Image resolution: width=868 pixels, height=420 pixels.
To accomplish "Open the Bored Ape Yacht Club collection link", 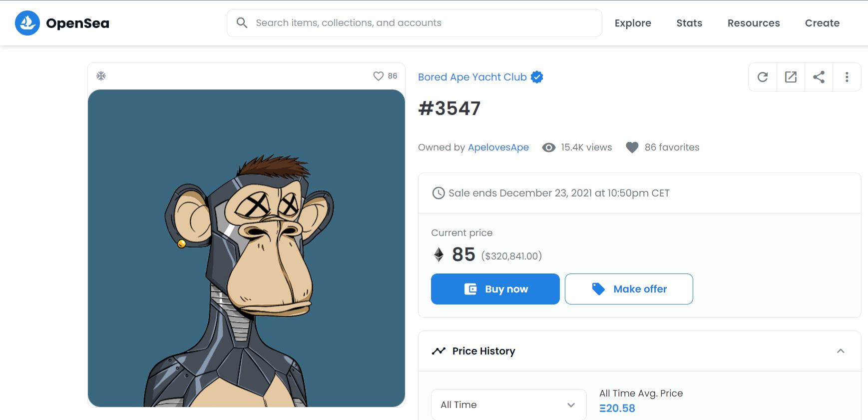I will 472,77.
